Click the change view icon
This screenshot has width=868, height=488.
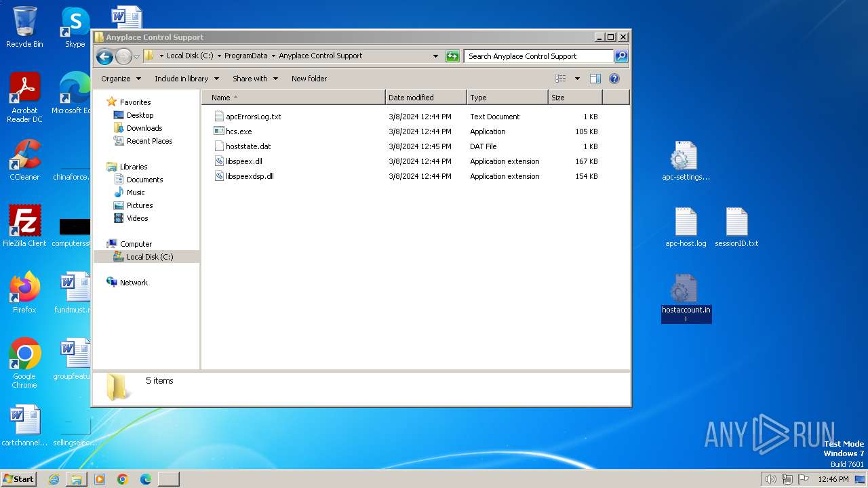pyautogui.click(x=561, y=79)
